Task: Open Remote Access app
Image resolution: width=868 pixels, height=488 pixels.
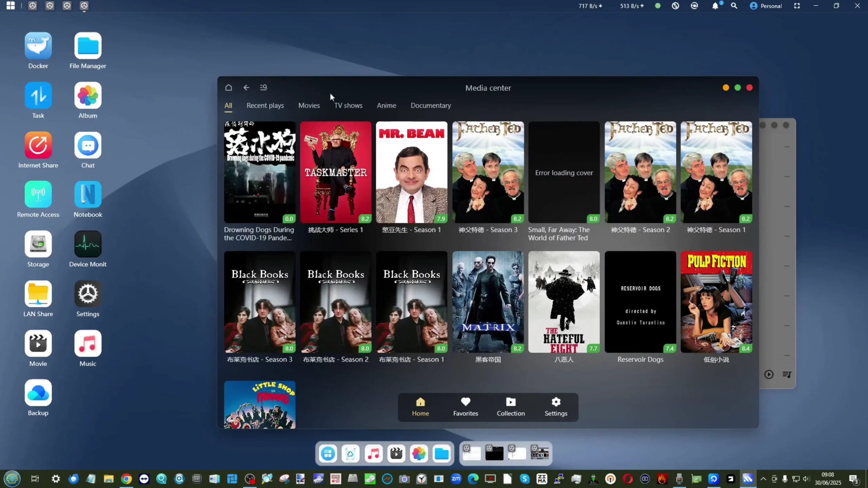Action: tap(38, 194)
